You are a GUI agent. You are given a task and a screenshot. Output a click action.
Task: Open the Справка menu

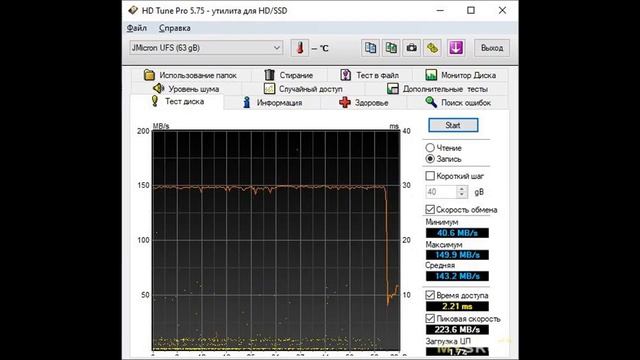point(174,28)
